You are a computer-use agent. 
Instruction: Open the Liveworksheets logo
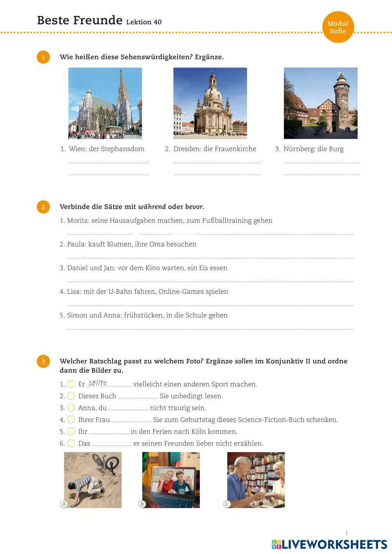point(329,544)
